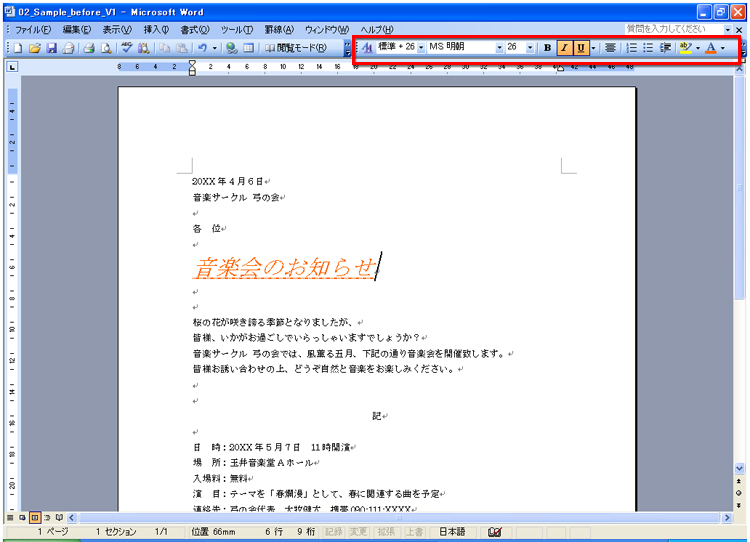Create a new blank document
750x542 pixels.
[x=18, y=48]
